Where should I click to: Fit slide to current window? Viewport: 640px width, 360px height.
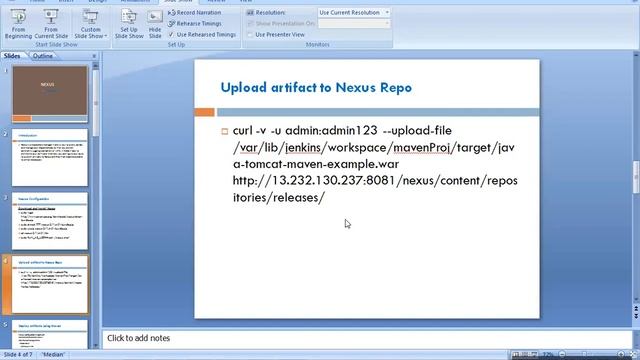coord(633,354)
